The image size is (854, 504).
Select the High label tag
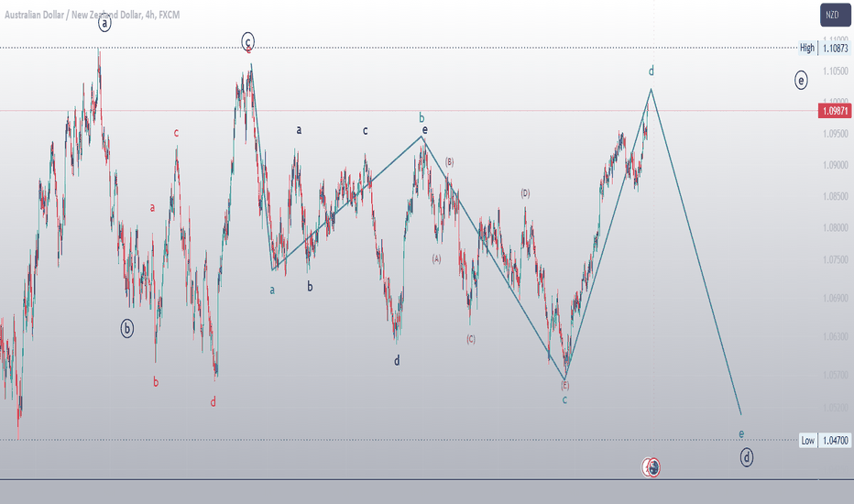tap(807, 48)
